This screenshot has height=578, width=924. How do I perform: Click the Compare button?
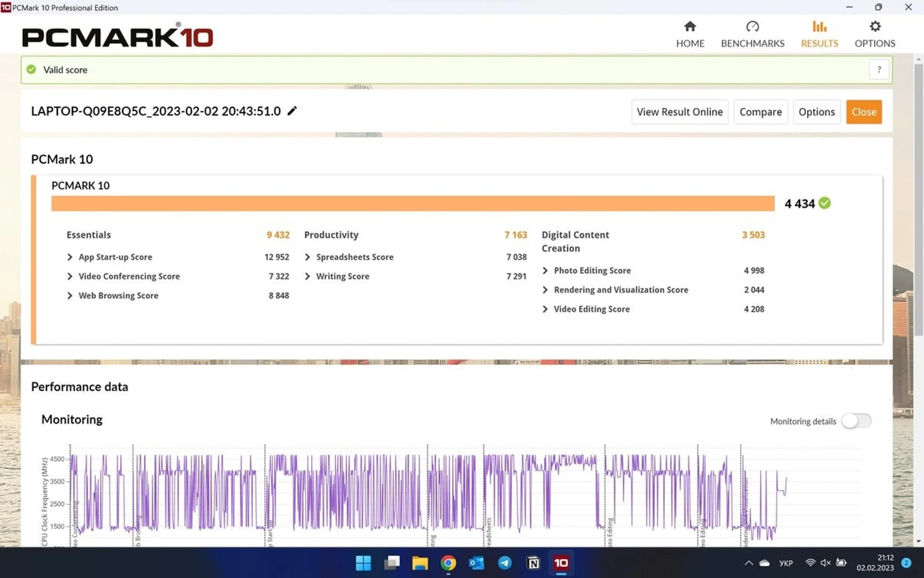click(x=760, y=112)
